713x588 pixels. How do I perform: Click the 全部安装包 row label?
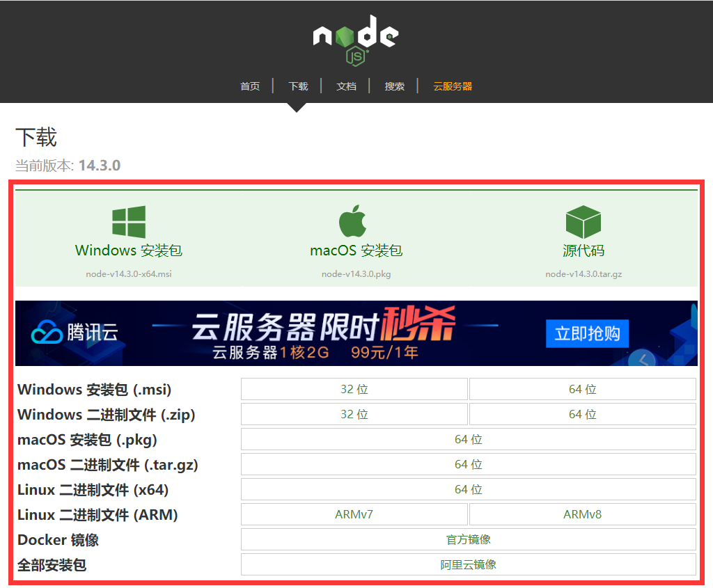tap(52, 565)
